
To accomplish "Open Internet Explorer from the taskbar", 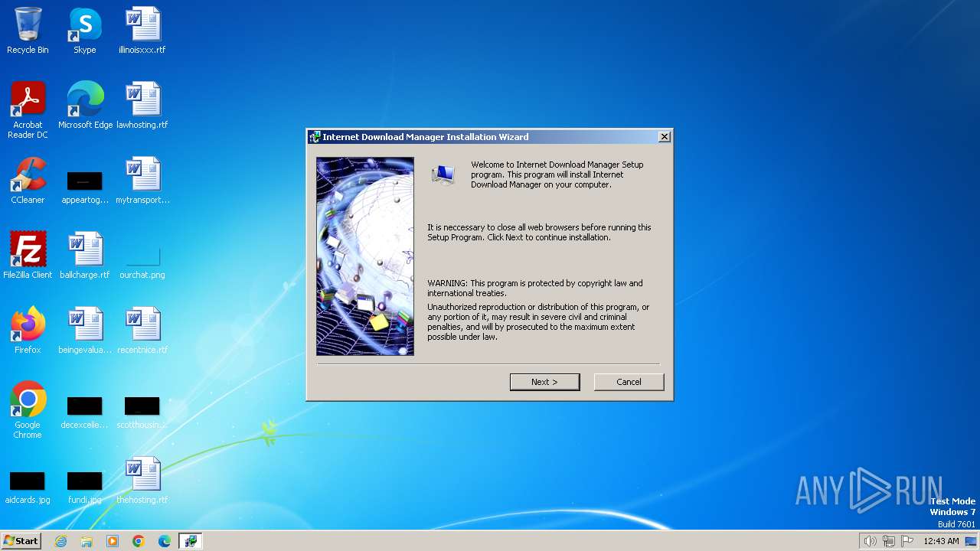I will point(60,541).
